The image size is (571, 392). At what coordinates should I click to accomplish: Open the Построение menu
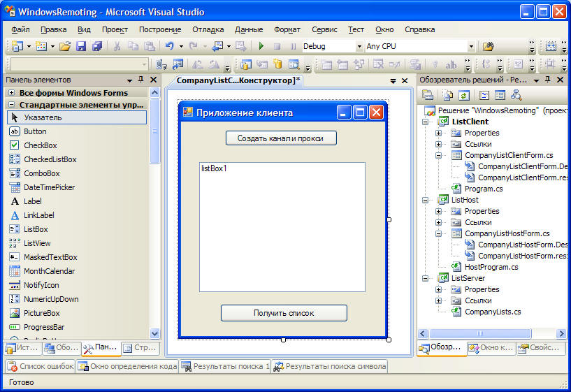tap(160, 29)
